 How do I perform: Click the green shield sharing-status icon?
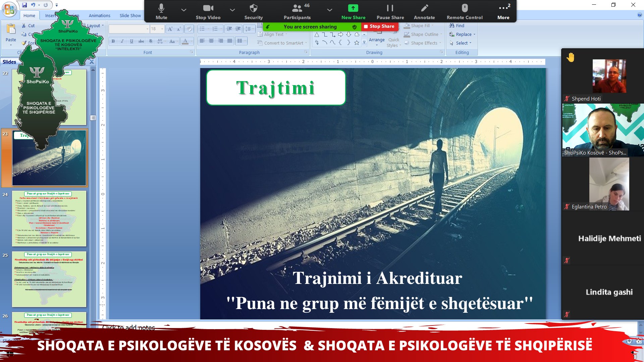tap(355, 27)
